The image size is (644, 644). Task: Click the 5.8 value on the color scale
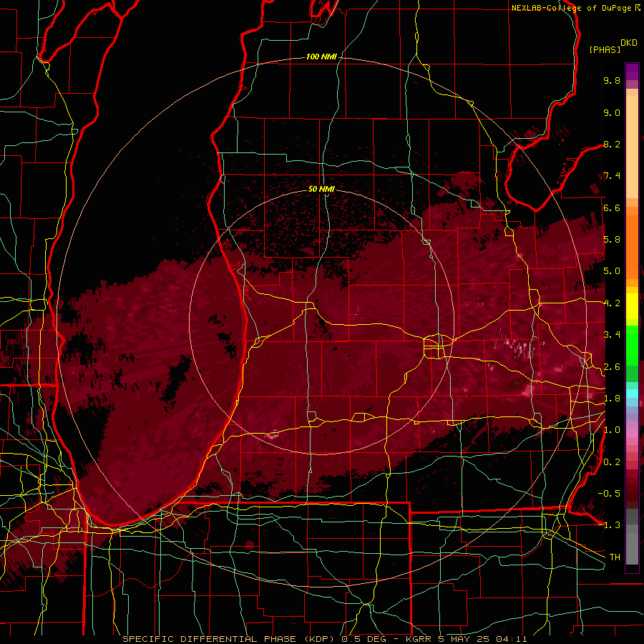(x=612, y=240)
